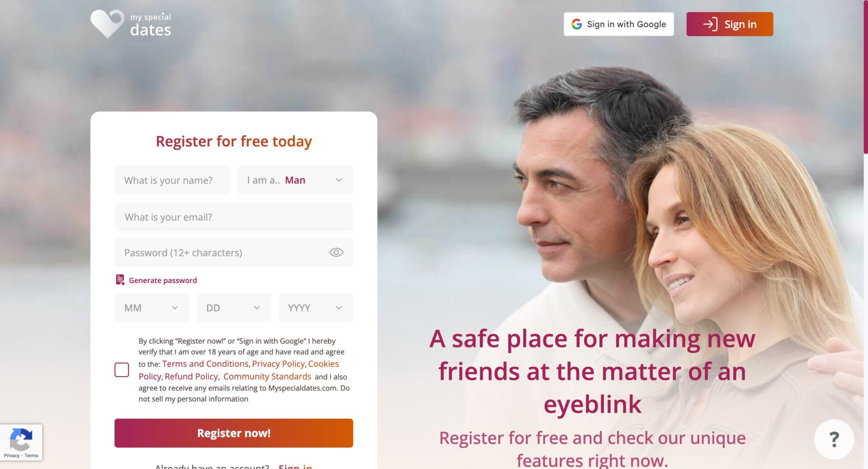
Task: Click the reCAPTCHA badge icon
Action: [21, 439]
